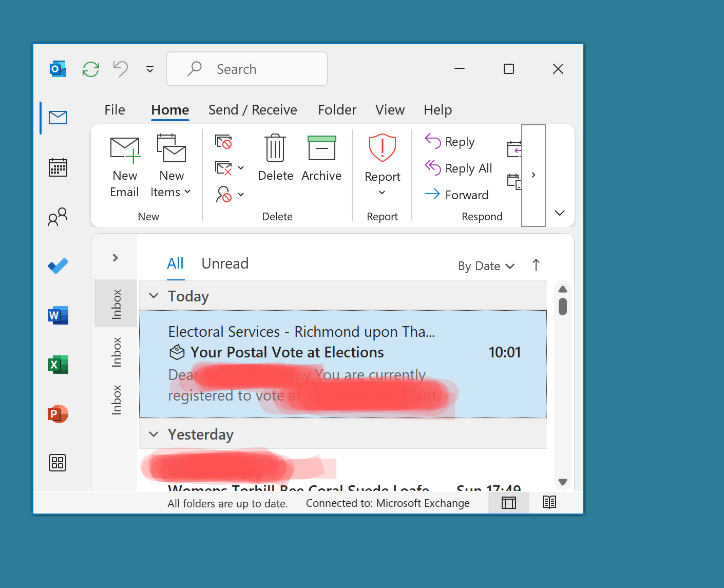Open the Help tab
The image size is (724, 588).
tap(437, 110)
